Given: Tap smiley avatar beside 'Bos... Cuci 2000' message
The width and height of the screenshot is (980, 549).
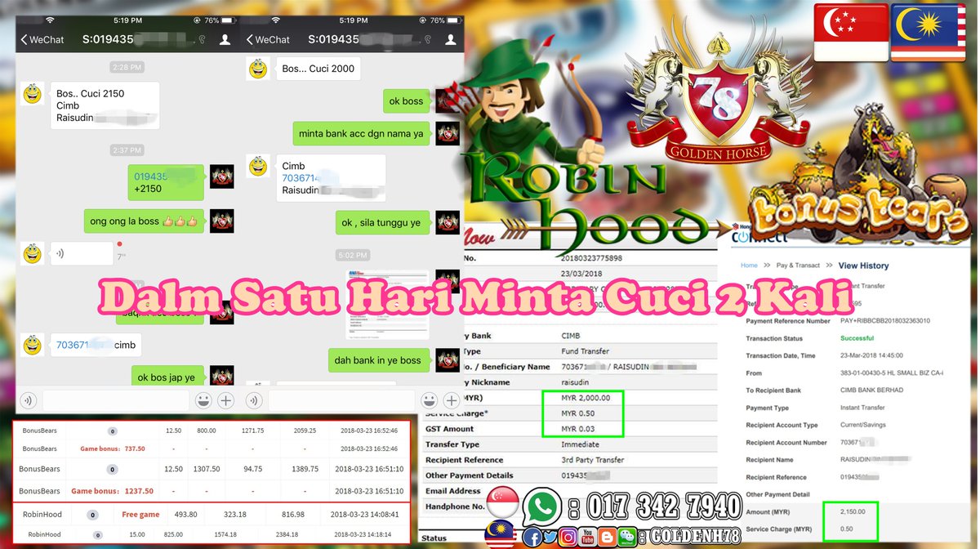Looking at the screenshot, I should pyautogui.click(x=258, y=69).
